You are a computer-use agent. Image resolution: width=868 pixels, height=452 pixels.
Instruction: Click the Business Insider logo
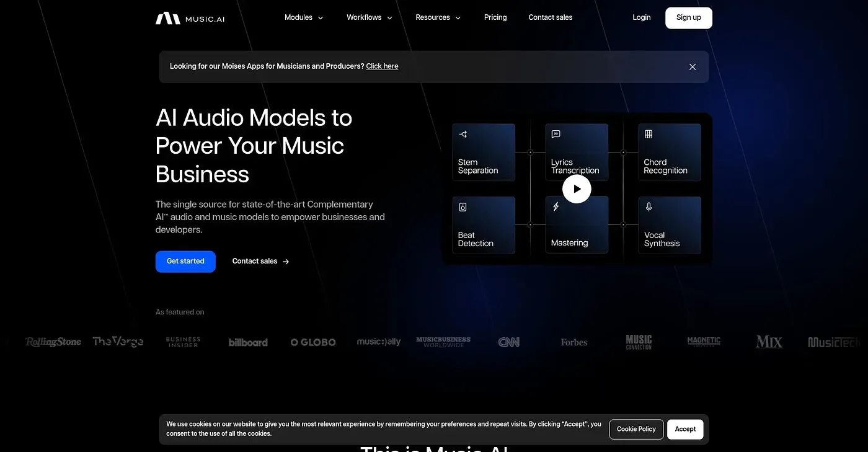184,342
